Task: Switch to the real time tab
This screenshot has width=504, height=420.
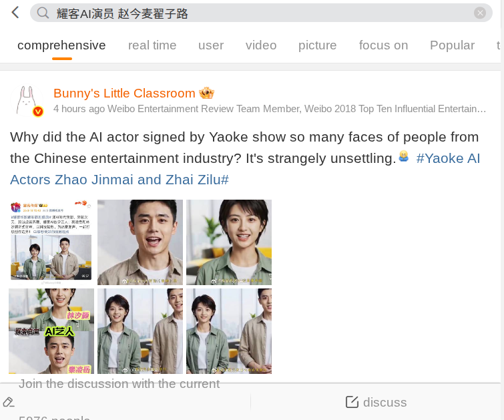Action: click(x=152, y=45)
